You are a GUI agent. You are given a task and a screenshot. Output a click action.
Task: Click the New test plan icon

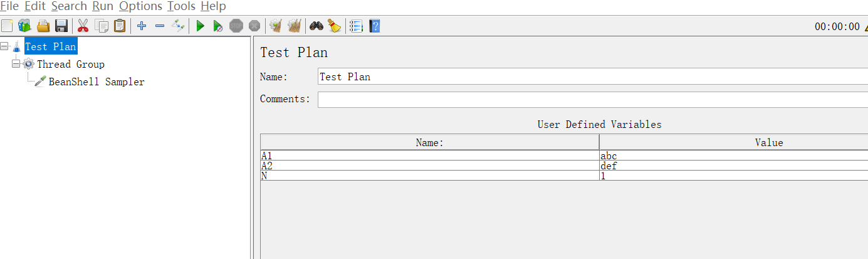pyautogui.click(x=7, y=26)
